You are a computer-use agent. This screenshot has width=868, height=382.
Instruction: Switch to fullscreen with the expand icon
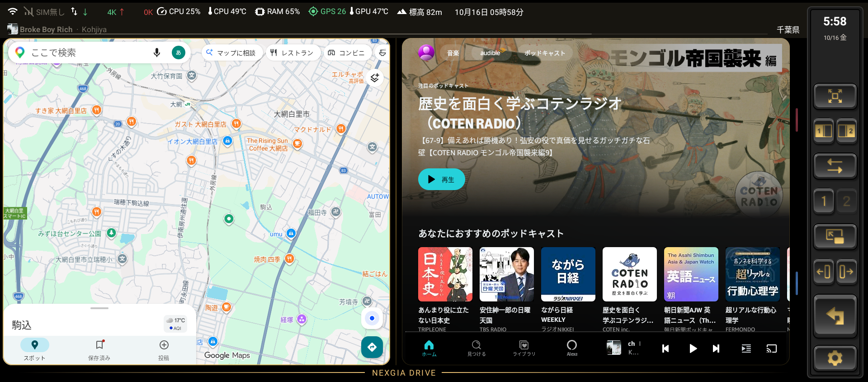coord(835,96)
